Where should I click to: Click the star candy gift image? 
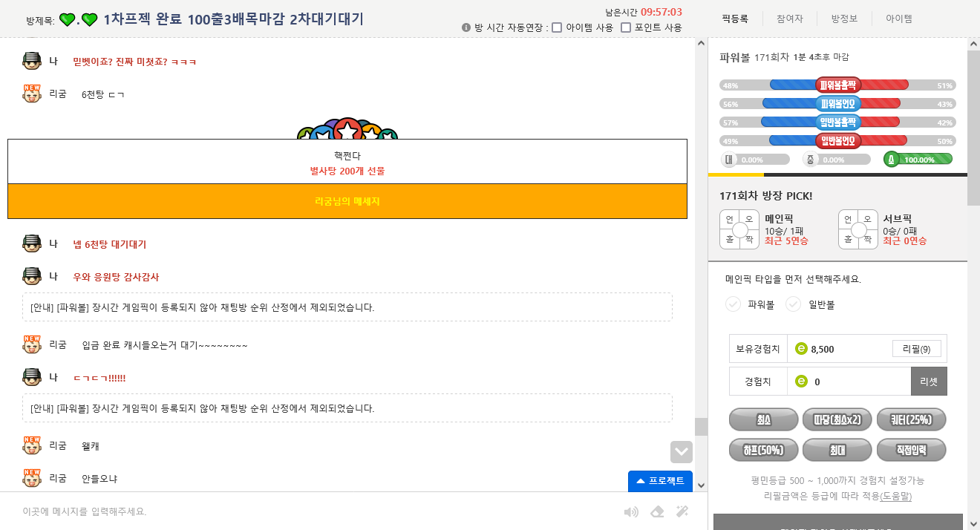tap(347, 129)
